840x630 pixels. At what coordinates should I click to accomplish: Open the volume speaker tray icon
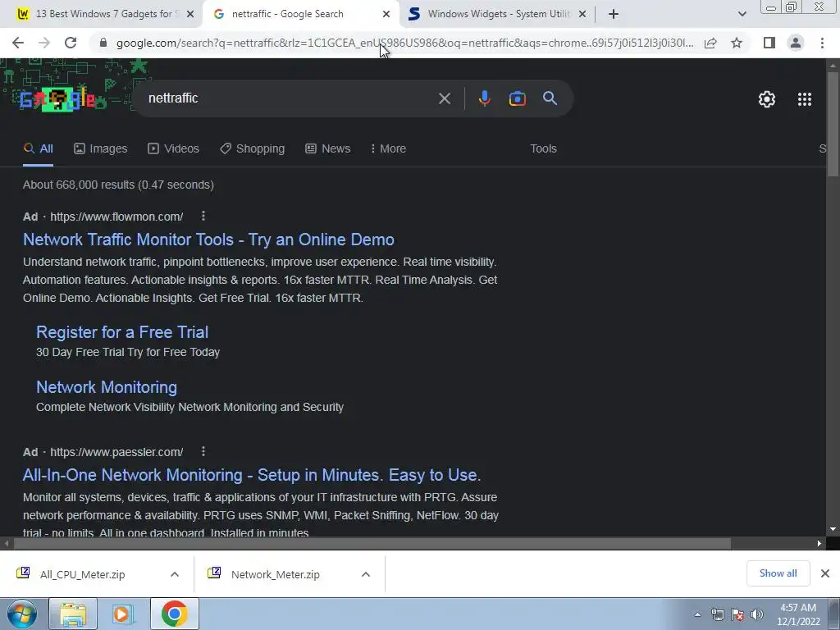pyautogui.click(x=757, y=614)
